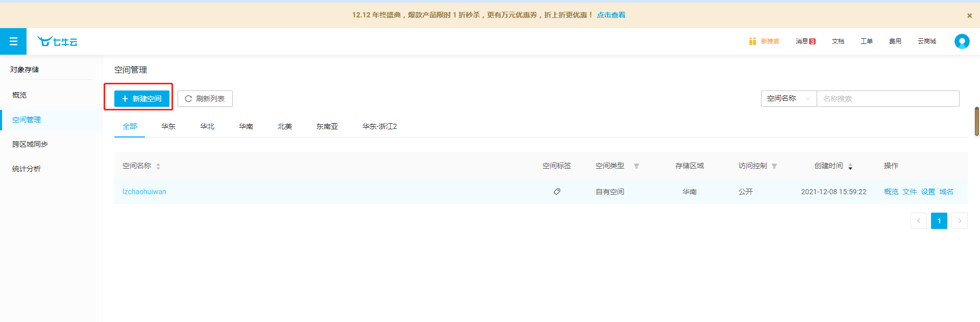Select page 1 in pagination
This screenshot has height=322, width=980.
click(939, 221)
